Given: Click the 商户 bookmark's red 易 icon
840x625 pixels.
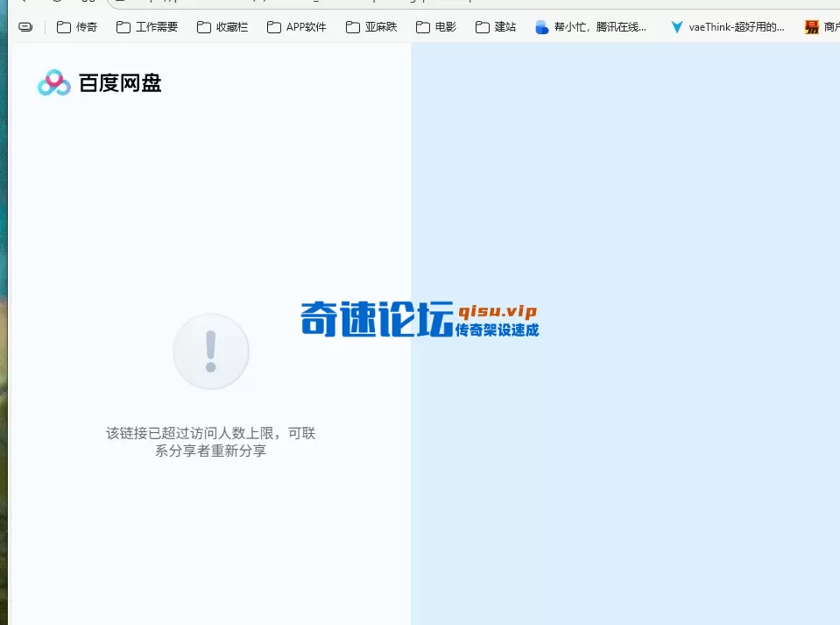Looking at the screenshot, I should [810, 27].
